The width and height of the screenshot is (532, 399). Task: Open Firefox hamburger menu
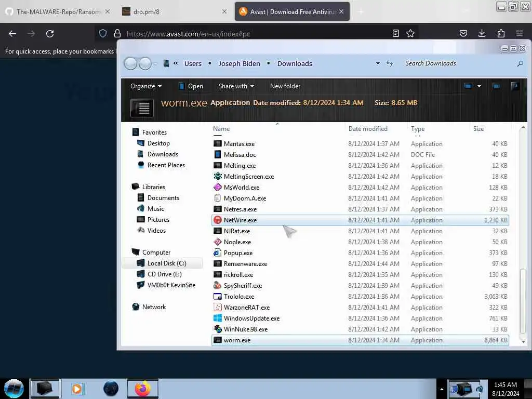pos(520,33)
